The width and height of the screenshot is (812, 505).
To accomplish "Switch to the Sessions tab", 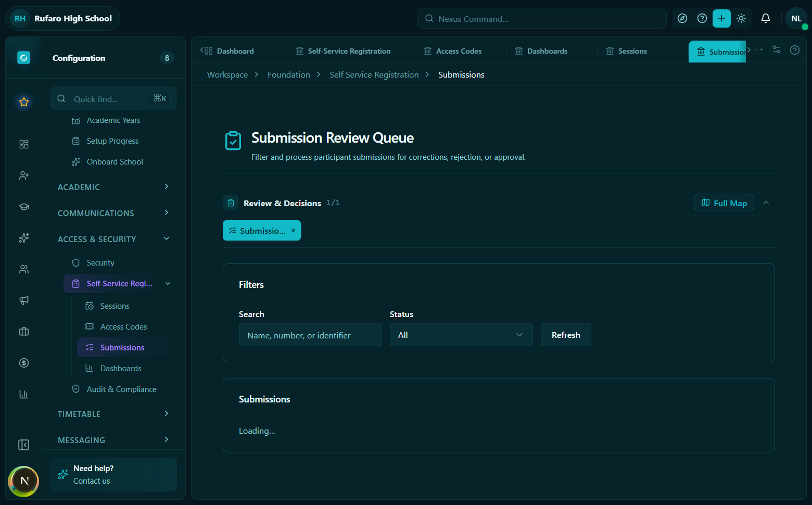I will (627, 51).
